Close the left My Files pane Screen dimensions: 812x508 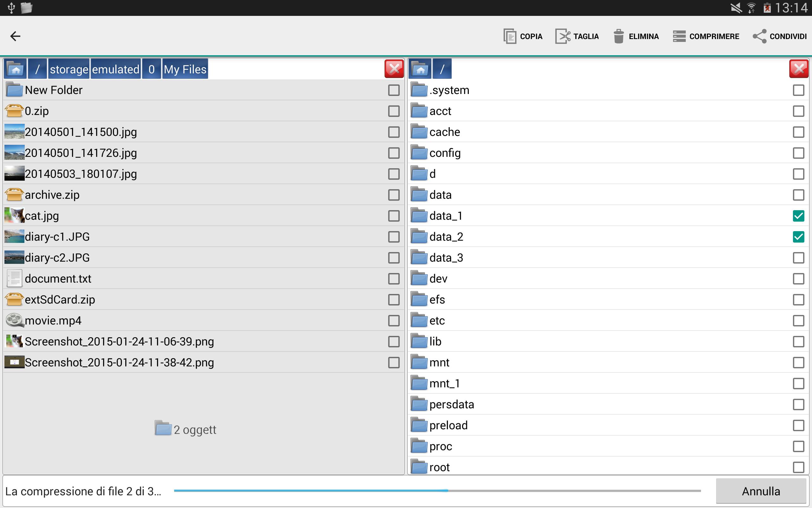pos(394,69)
